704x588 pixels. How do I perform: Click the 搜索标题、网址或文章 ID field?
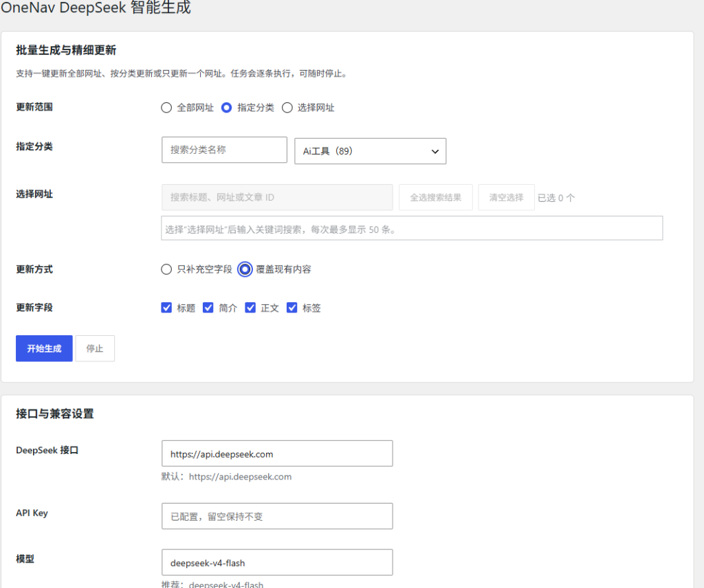277,197
